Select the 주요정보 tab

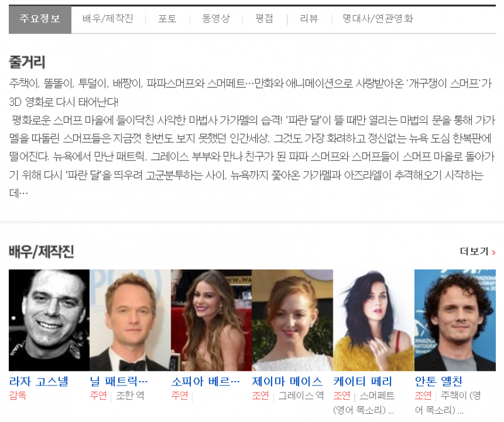point(40,19)
